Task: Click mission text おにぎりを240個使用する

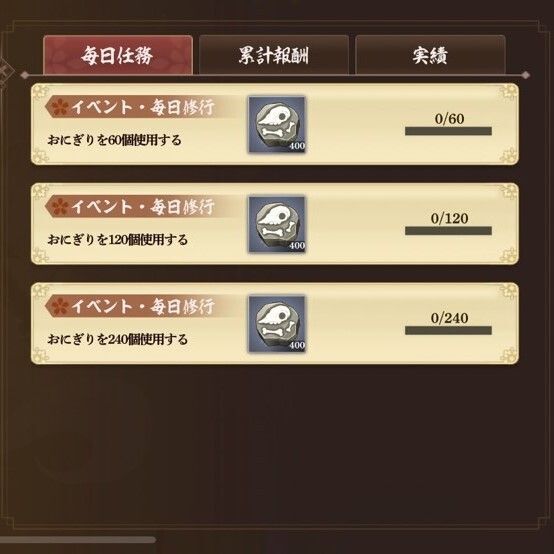Action: coord(117,340)
